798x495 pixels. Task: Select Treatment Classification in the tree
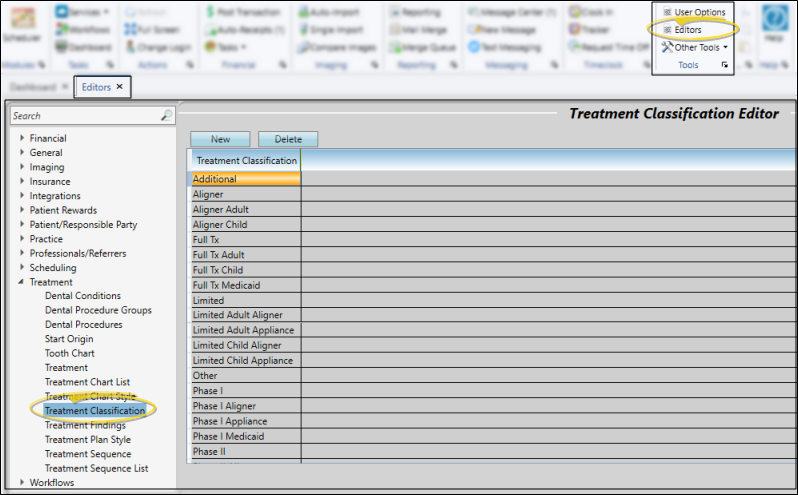[94, 411]
